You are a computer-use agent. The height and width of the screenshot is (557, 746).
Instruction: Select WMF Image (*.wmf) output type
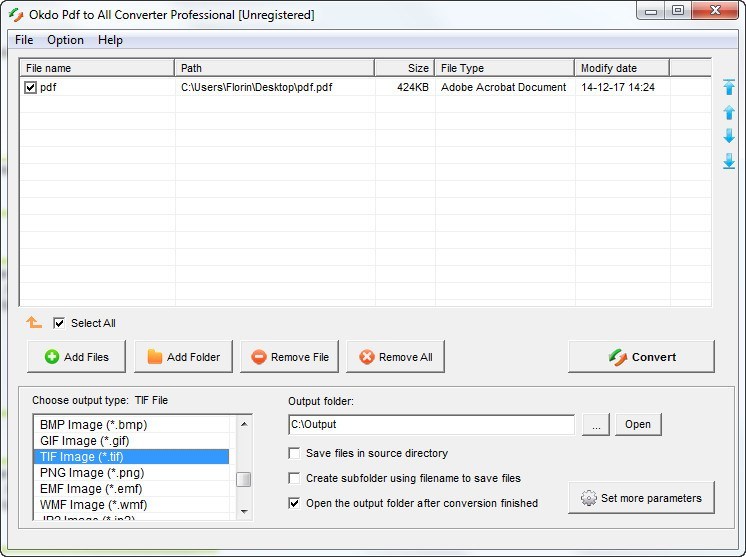click(x=131, y=505)
